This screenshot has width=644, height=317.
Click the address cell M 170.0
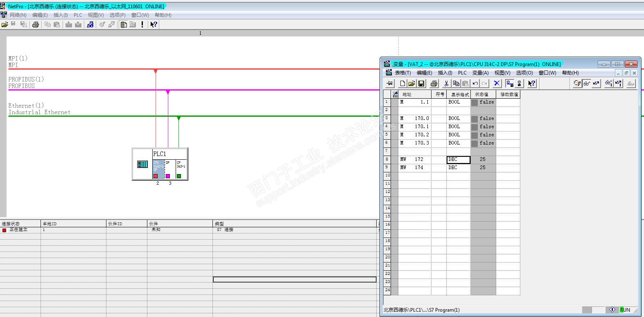(x=415, y=119)
